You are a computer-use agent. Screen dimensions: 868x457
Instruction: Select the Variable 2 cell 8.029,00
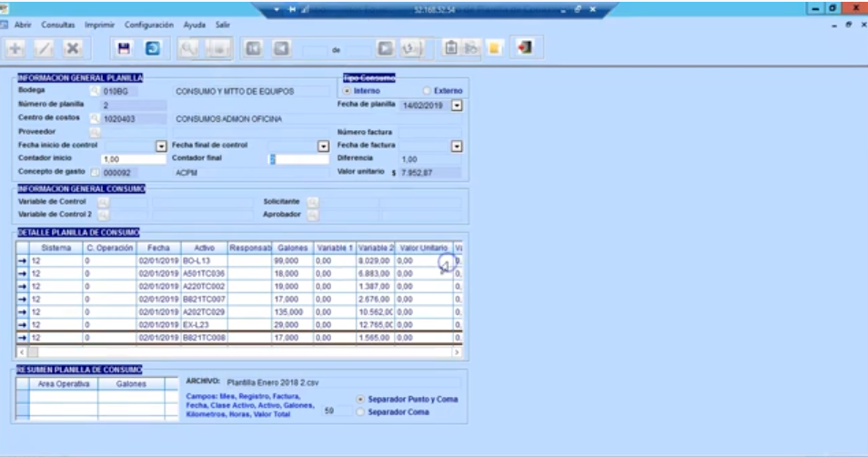(x=376, y=260)
